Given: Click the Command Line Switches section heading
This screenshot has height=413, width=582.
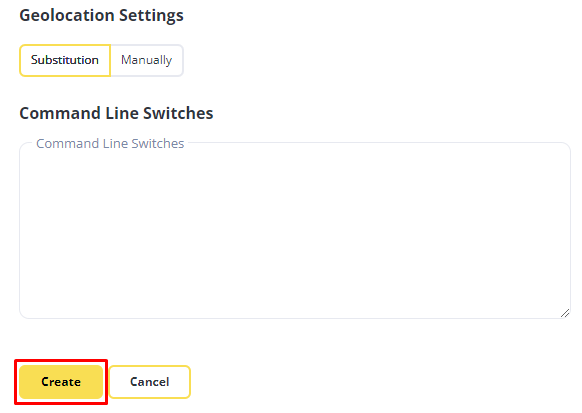Looking at the screenshot, I should [x=116, y=113].
